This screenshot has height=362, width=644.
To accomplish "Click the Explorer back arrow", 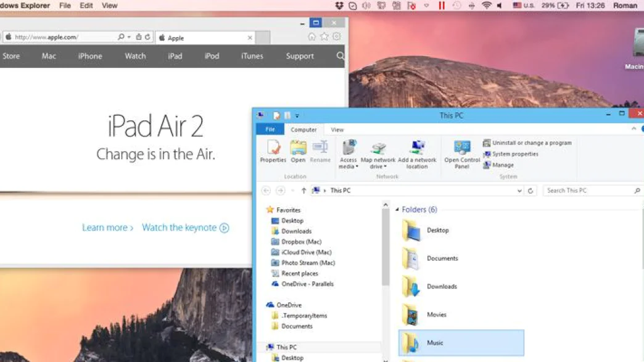I will [266, 191].
